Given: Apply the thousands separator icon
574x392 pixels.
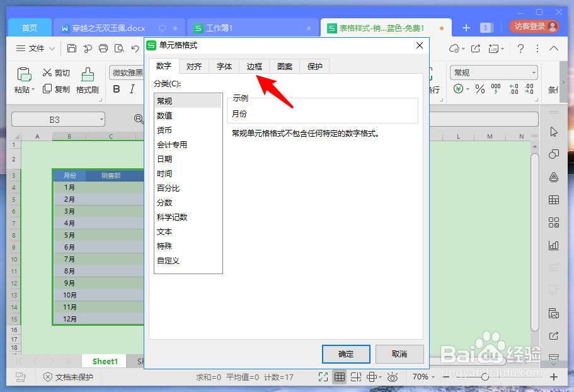Looking at the screenshot, I should (496, 89).
